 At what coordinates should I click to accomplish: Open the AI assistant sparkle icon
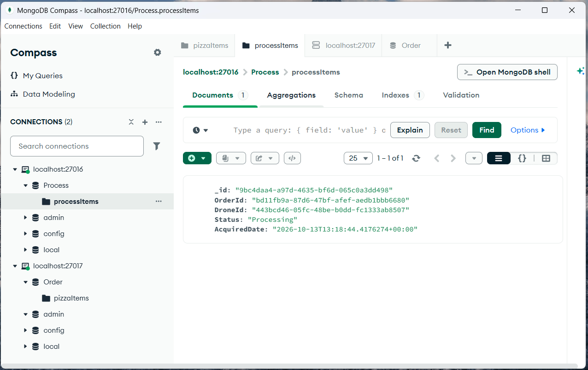click(581, 71)
